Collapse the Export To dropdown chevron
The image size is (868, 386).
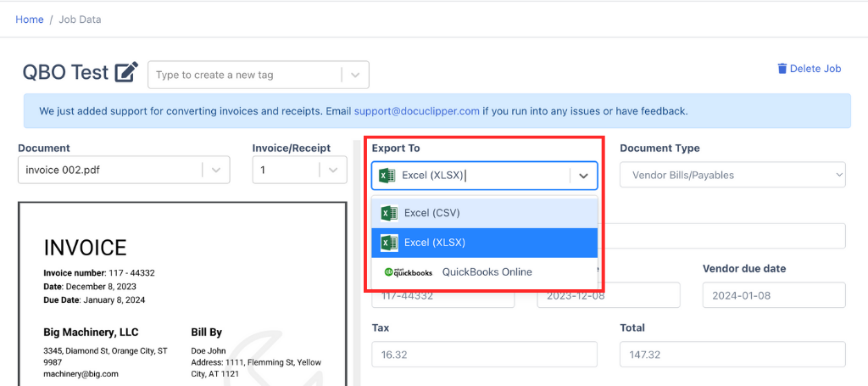coord(583,176)
